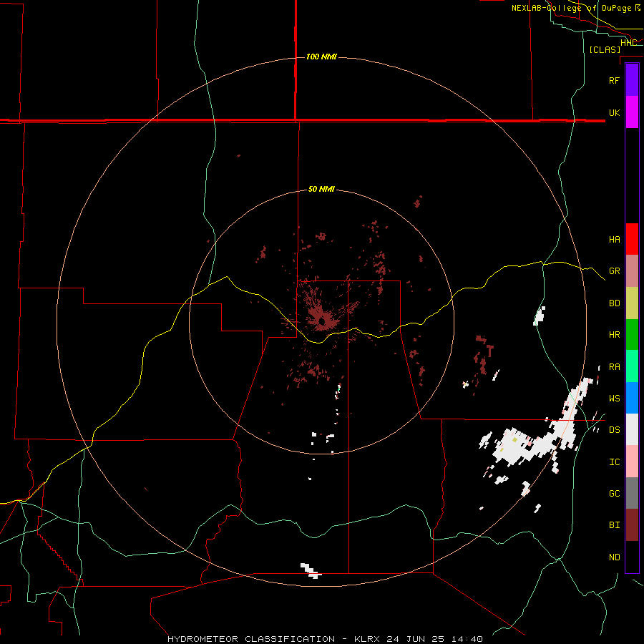
Task: Click the BI legend label
Action: [615, 525]
